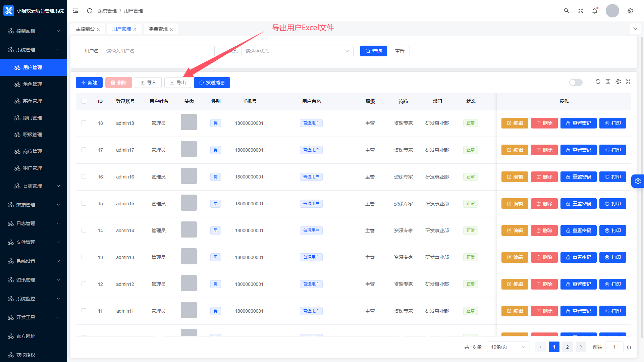Click the table density height icon

[608, 82]
